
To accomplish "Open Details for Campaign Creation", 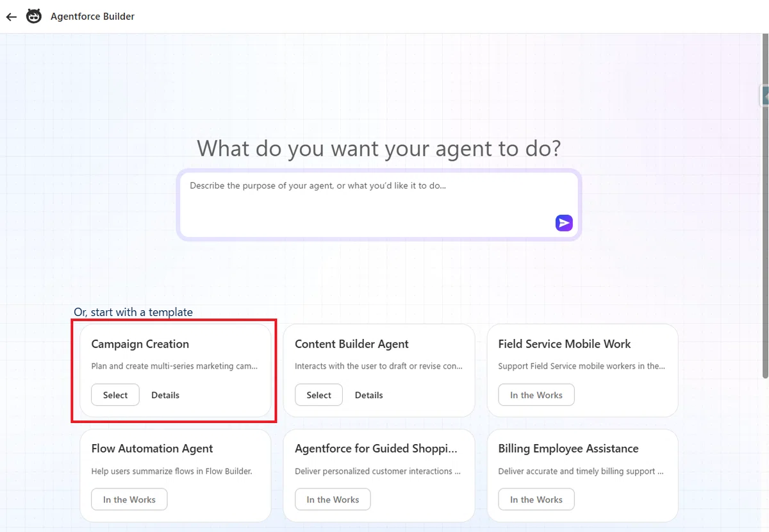I will 165,395.
